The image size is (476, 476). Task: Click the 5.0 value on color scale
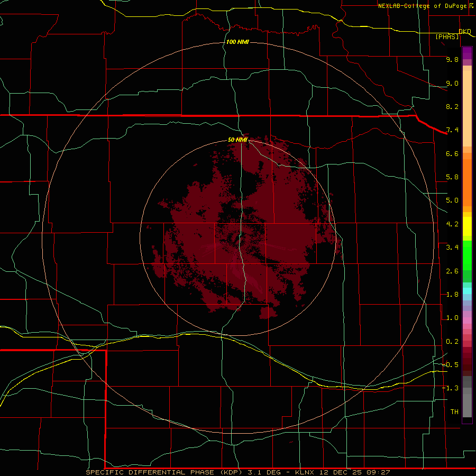pyautogui.click(x=452, y=200)
